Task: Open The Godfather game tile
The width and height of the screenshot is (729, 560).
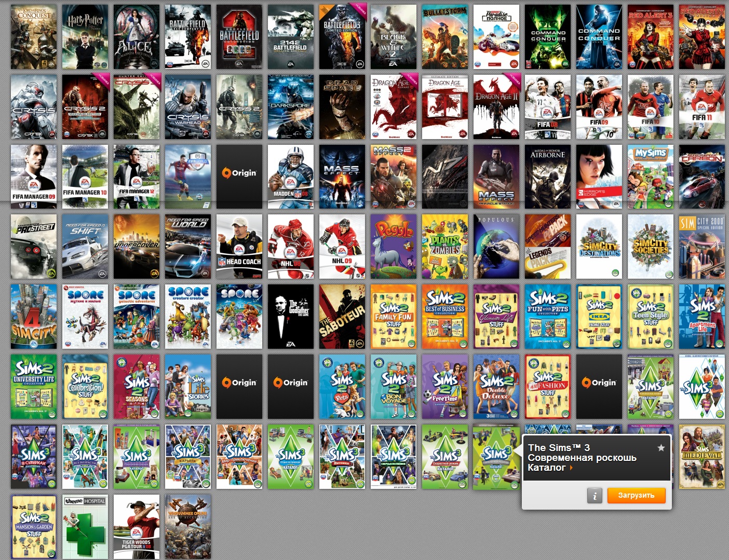Action: (x=291, y=317)
